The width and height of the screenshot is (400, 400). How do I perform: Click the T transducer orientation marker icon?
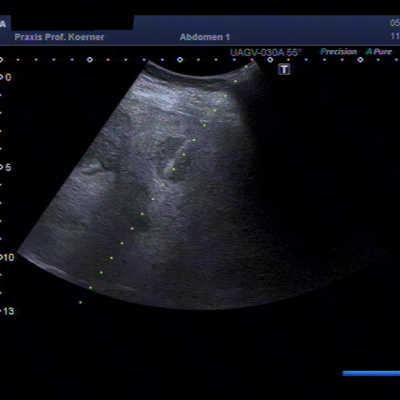tap(284, 70)
